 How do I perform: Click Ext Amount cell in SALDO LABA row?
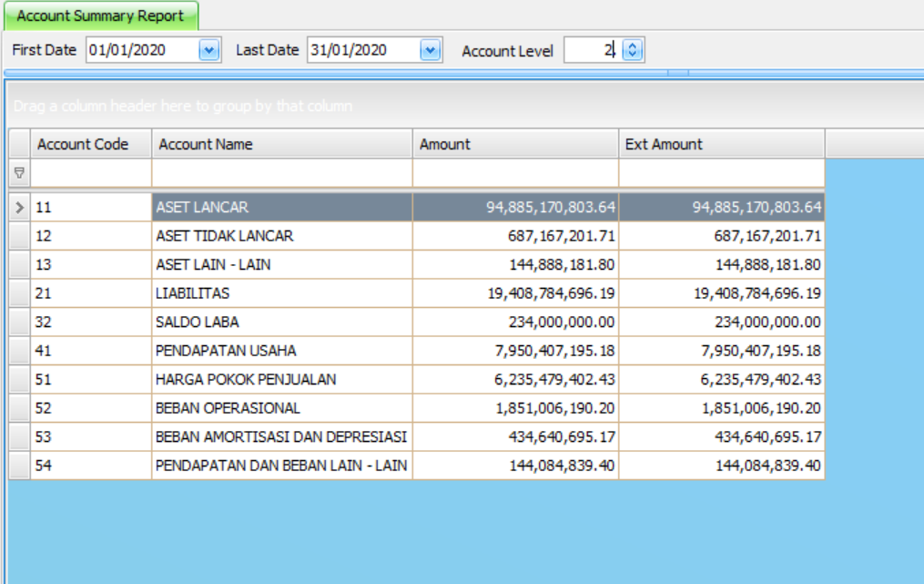tap(722, 323)
